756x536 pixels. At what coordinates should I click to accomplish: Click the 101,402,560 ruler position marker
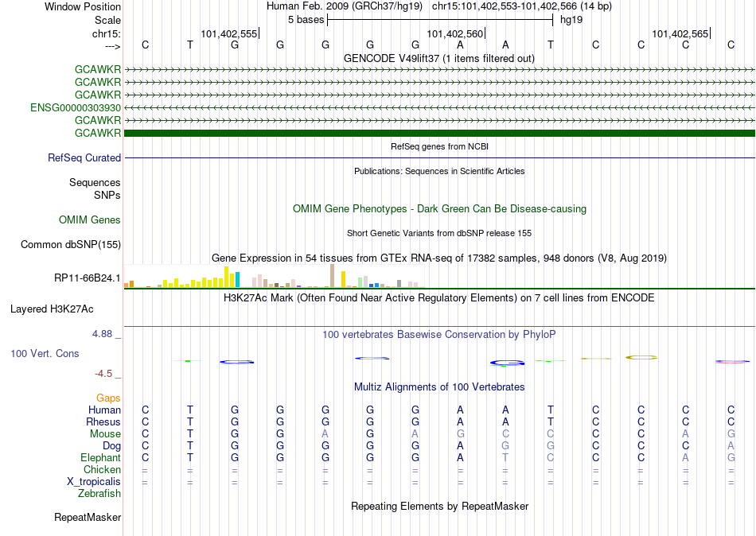coord(456,33)
